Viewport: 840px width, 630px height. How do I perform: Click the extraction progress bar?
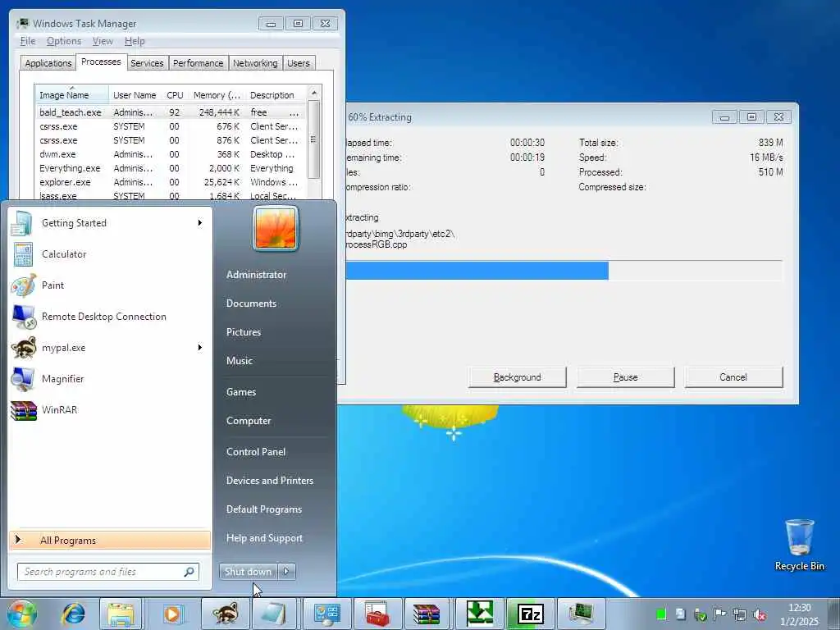pyautogui.click(x=564, y=271)
